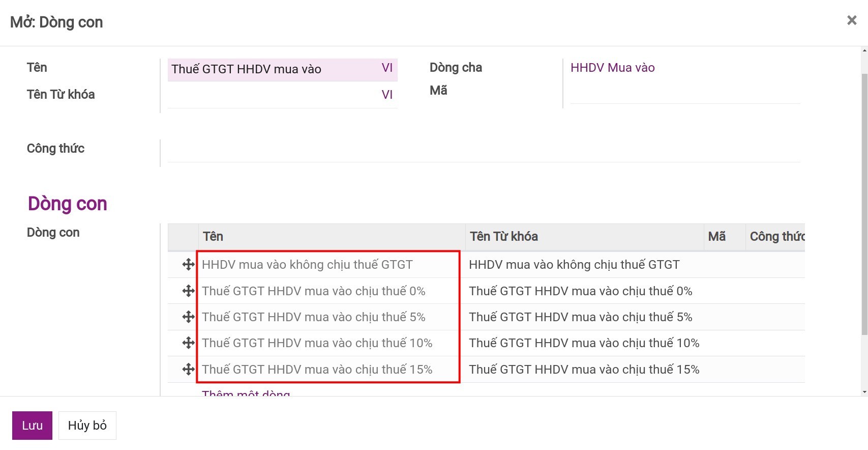Open the HHDV Mua vào parent line link
Screen dimensions: 868x450
tap(612, 68)
